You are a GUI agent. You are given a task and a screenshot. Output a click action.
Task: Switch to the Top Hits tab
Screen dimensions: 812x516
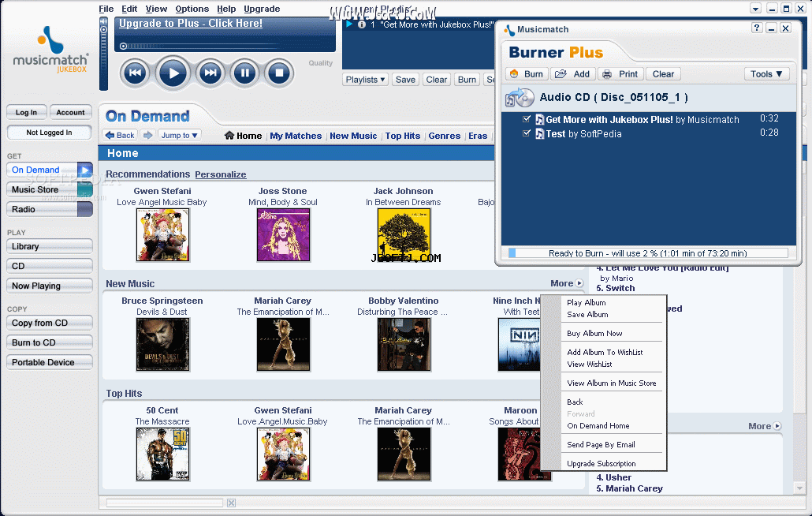coord(402,136)
